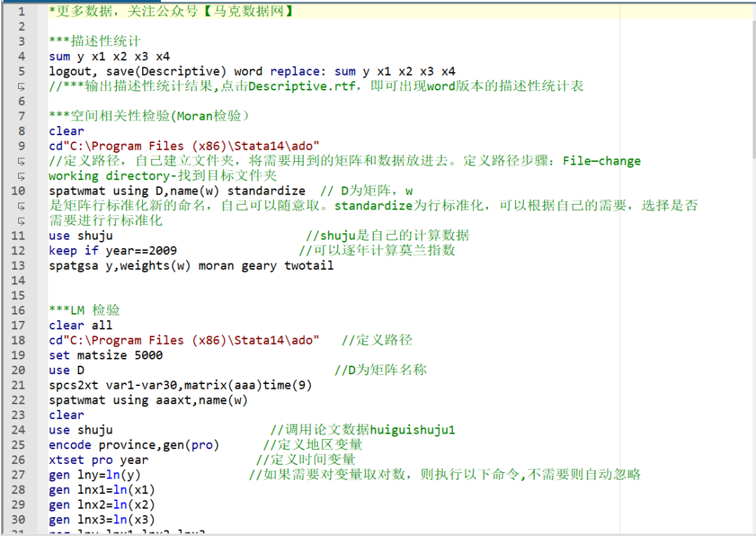Click the comment line starting 是矩阵行标准化新的命名
The image size is (756, 536).
click(373, 206)
